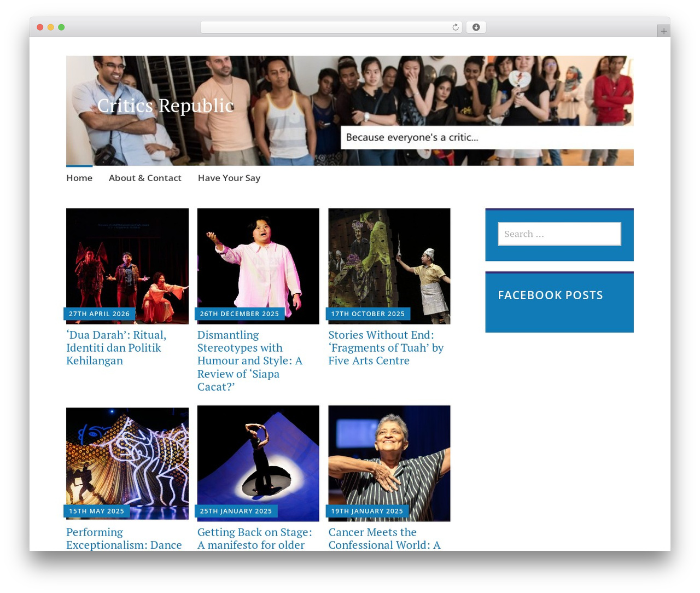Click the browser download icon
700x593 pixels.
pos(476,27)
